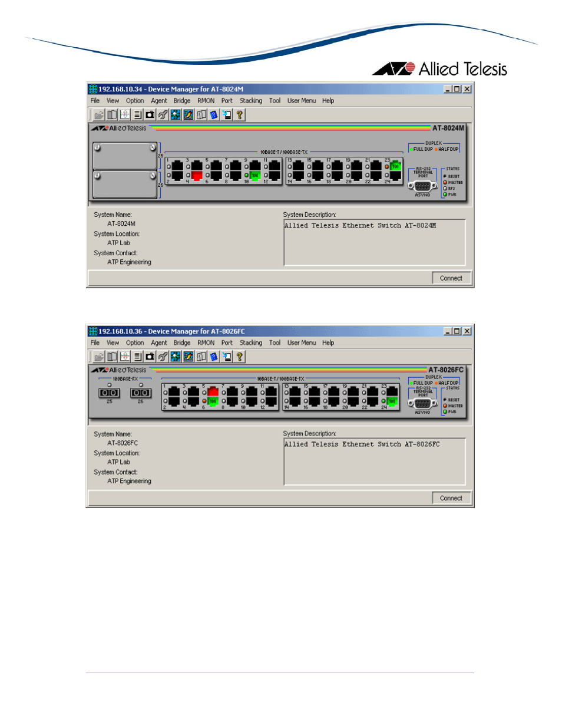This screenshot has width=562, height=728.
Task: Open Stacking menu in AT-8024M window
Action: pos(251,101)
